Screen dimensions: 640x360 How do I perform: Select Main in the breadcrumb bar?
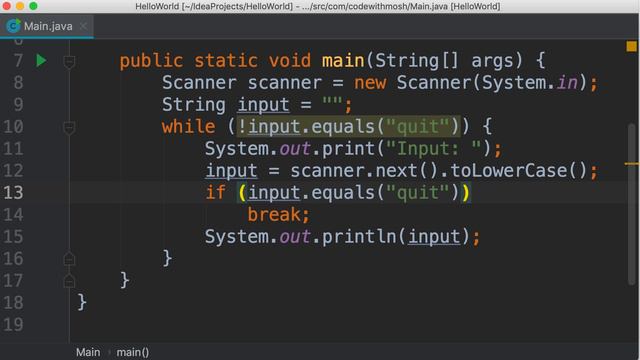(x=88, y=352)
